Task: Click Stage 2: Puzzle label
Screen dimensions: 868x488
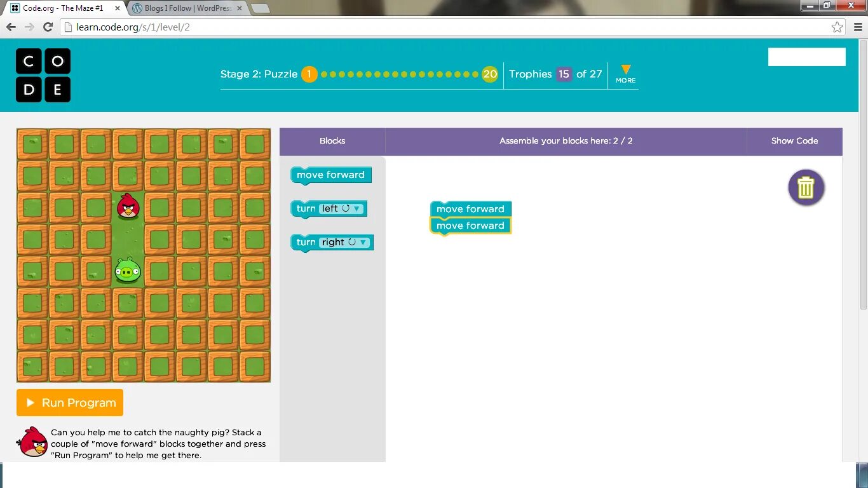Action: 259,74
